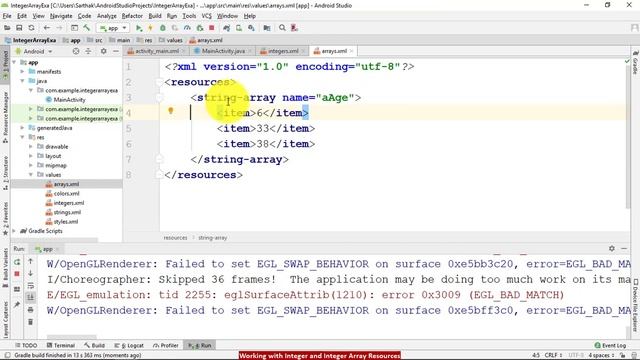Screen dimensions: 640x360
Task: Open the Event Log tool window
Action: point(610,345)
